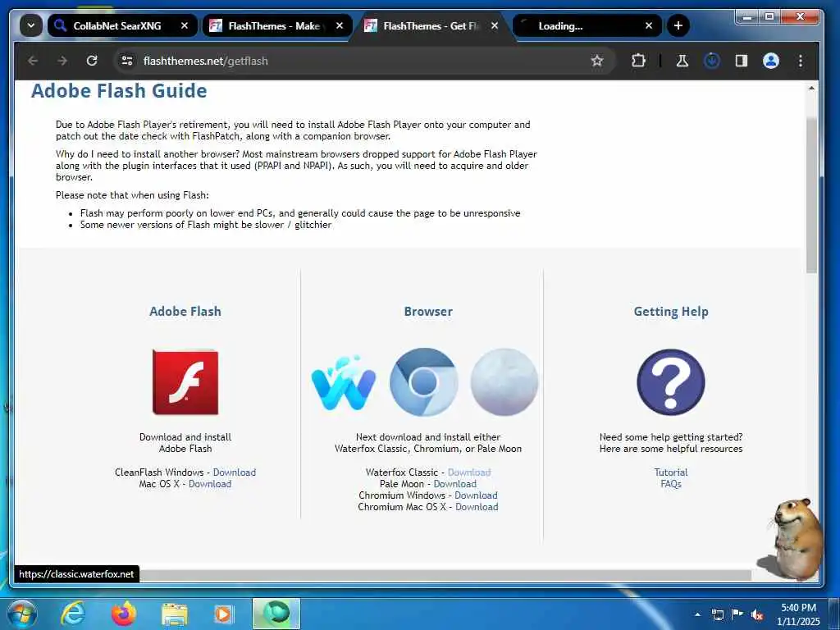Open the three-dot Chrome menu
The height and width of the screenshot is (630, 840).
click(801, 61)
